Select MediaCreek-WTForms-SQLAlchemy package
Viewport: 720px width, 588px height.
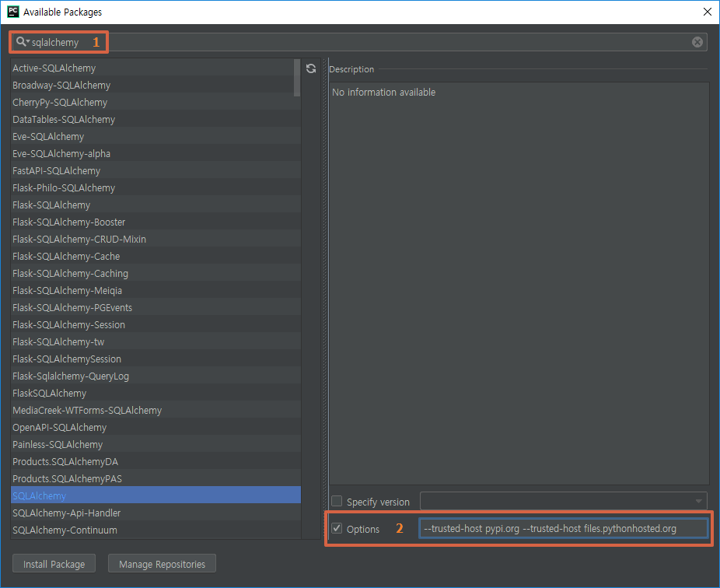156,410
